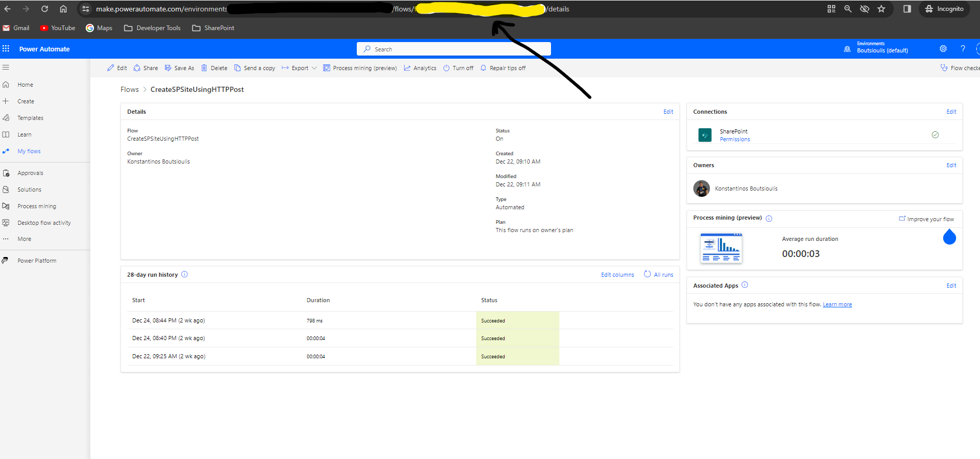
Task: Open the help question mark icon
Action: click(x=963, y=49)
